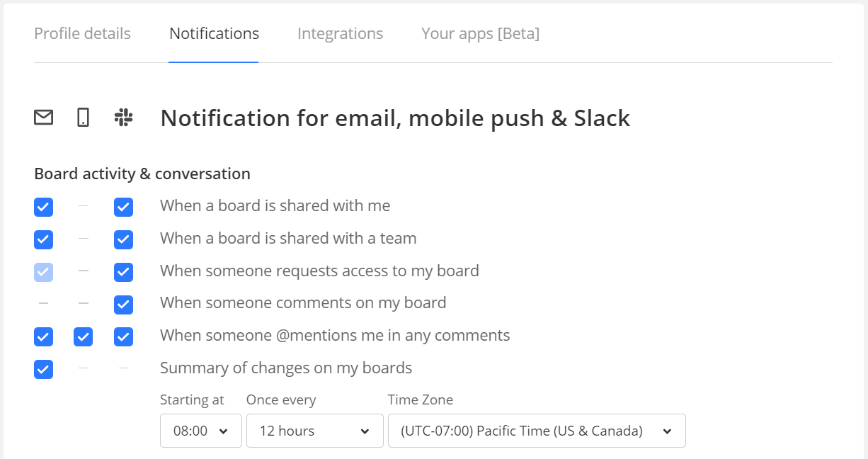
Task: Click the email envelope column icon
Action: coord(43,118)
